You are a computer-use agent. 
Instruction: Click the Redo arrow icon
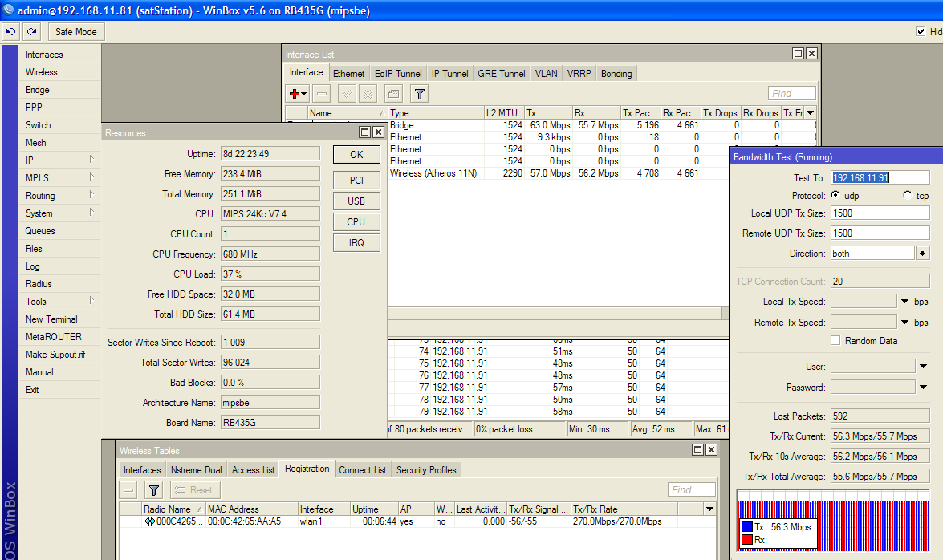pos(31,31)
